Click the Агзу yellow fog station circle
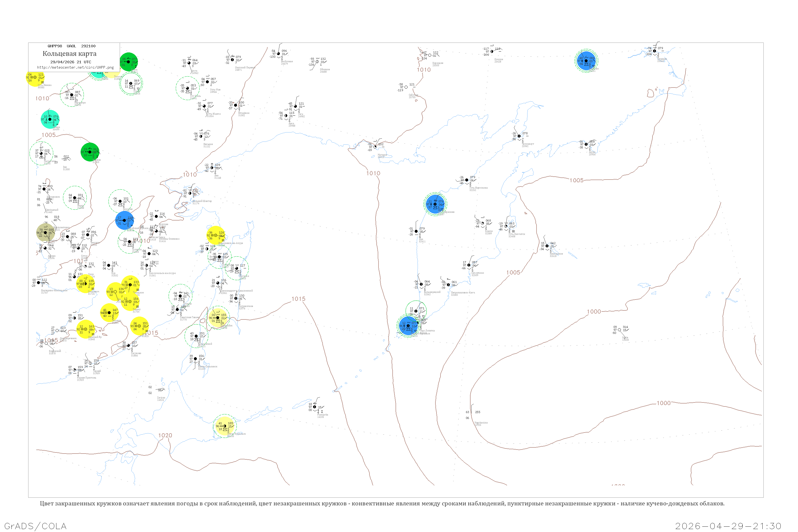The width and height of the screenshot is (798, 532). click(x=139, y=326)
